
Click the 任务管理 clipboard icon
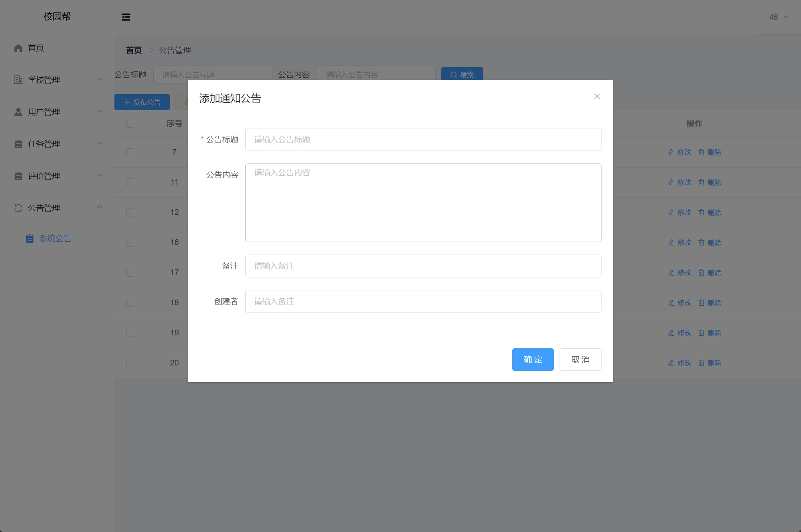coord(18,144)
